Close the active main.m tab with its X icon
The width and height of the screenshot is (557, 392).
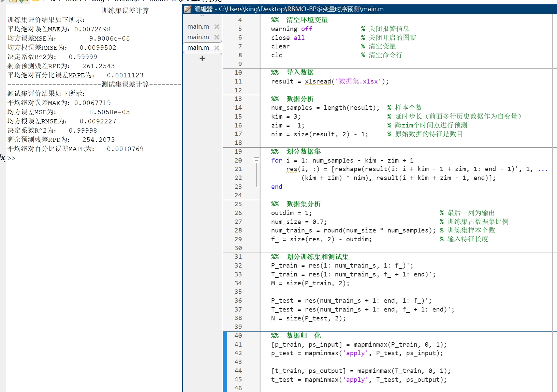tap(217, 48)
